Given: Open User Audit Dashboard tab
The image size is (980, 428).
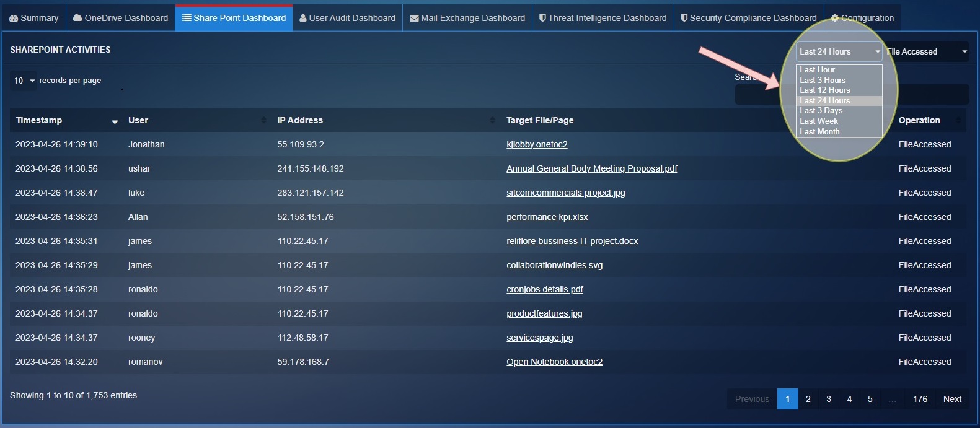Looking at the screenshot, I should [347, 18].
